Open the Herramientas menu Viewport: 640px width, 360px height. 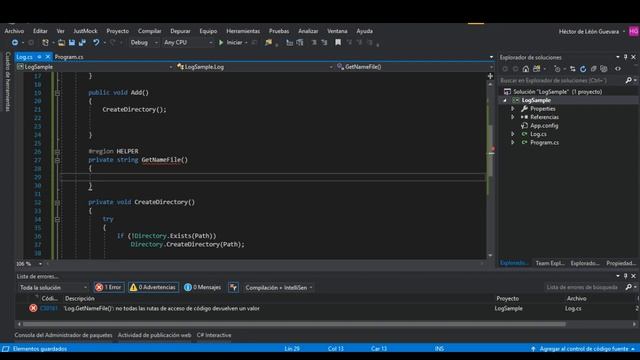tap(243, 31)
